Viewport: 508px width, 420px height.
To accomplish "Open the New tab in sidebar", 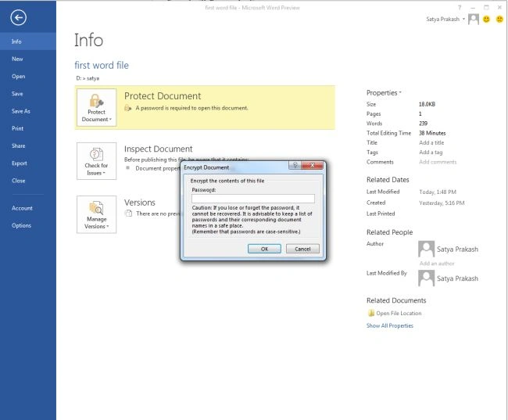I will click(x=28, y=59).
